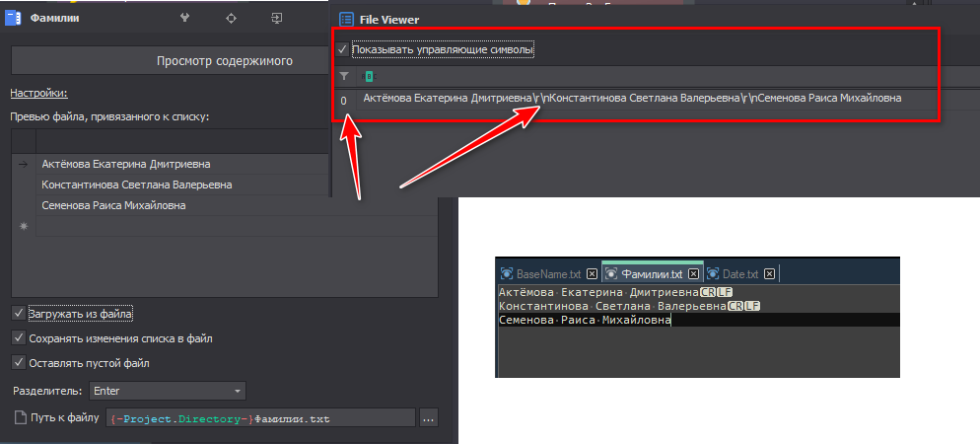
Task: Click the crosshair target icon in Фамилии header
Action: click(231, 18)
